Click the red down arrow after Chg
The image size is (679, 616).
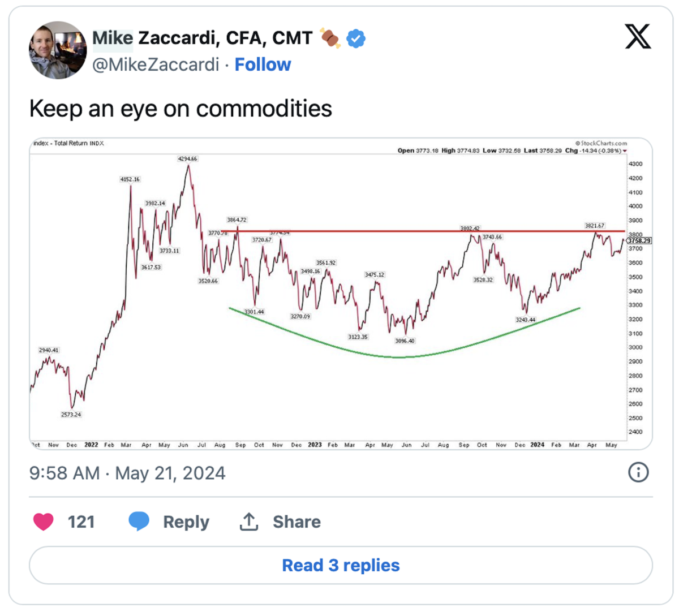(625, 151)
